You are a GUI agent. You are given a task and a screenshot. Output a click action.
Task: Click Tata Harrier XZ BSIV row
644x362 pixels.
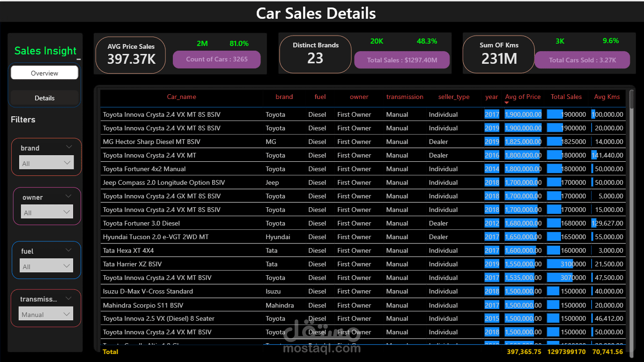[363, 264]
